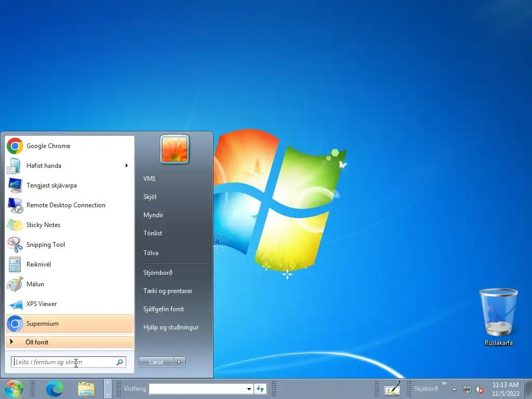This screenshot has width=532, height=399.
Task: Open Sticky Notes icon
Action: pos(15,225)
